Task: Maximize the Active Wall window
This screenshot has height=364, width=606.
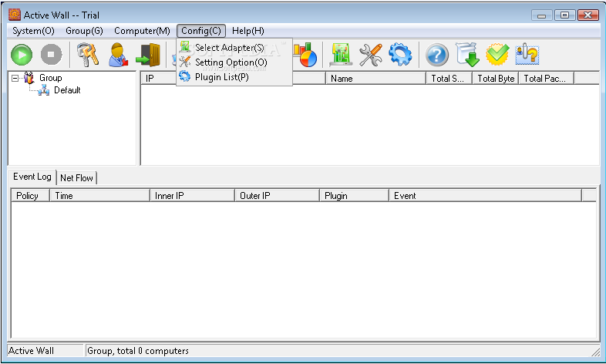Action: (564, 15)
